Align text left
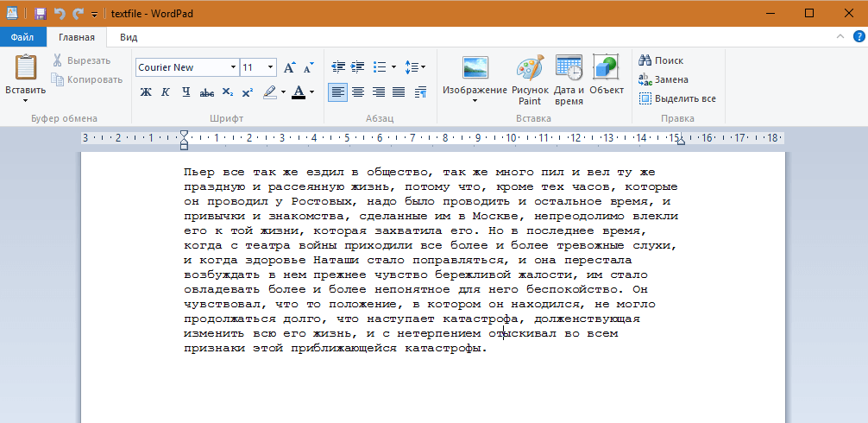The image size is (868, 423). pos(337,92)
